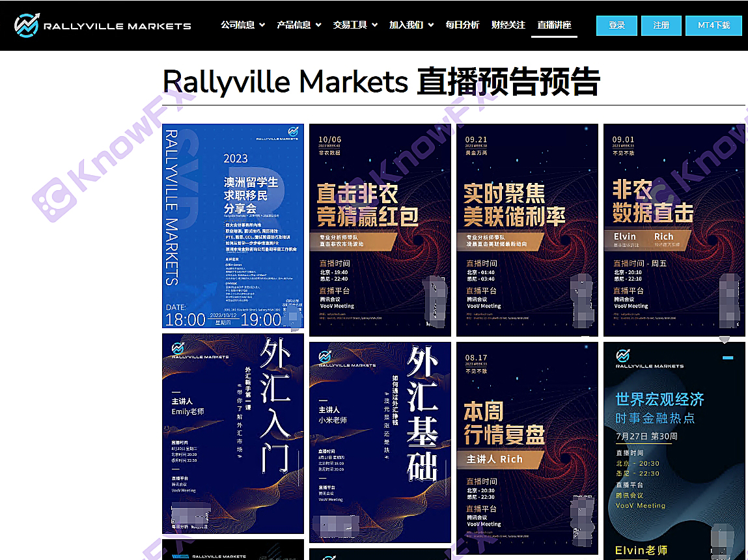This screenshot has height=560, width=748.
Task: Open the 外汇基础 小米老师 poster
Action: click(380, 442)
